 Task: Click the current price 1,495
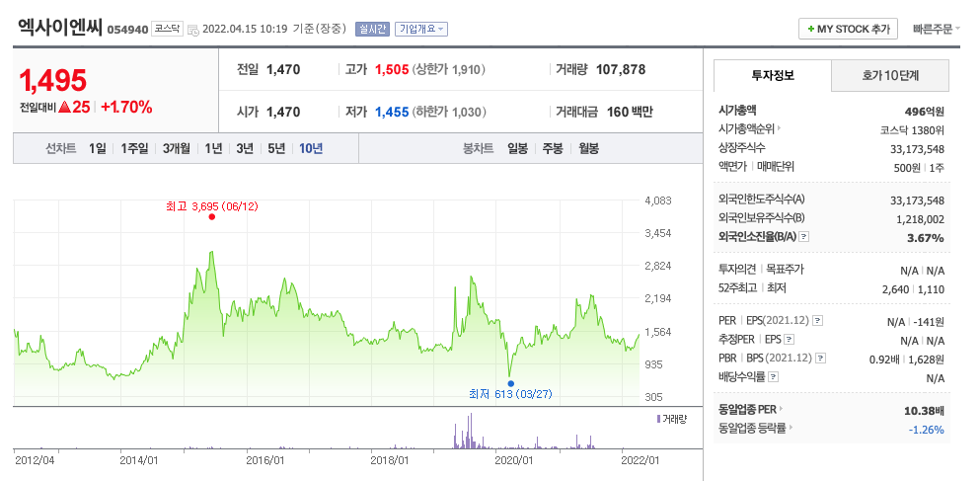point(53,80)
